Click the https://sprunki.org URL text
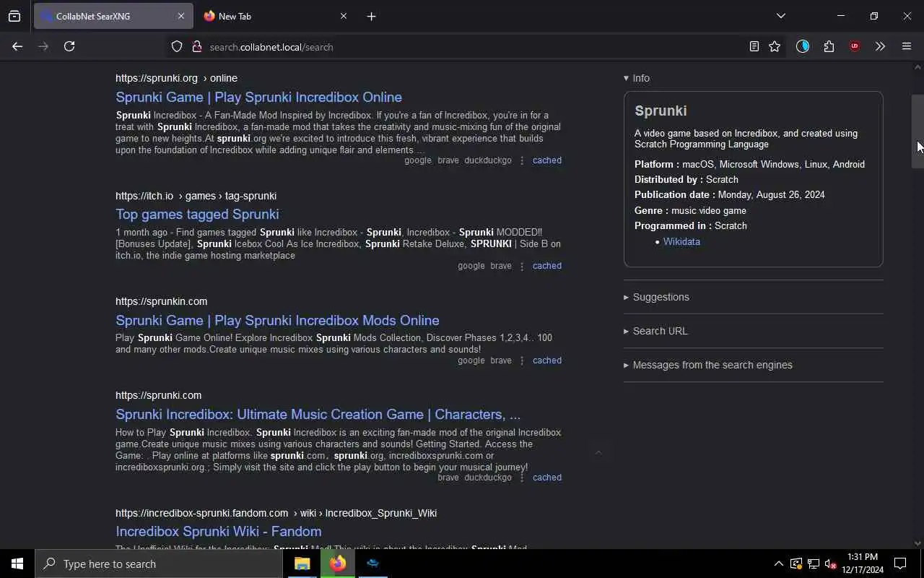Screen dimensions: 924x578 coord(157,78)
